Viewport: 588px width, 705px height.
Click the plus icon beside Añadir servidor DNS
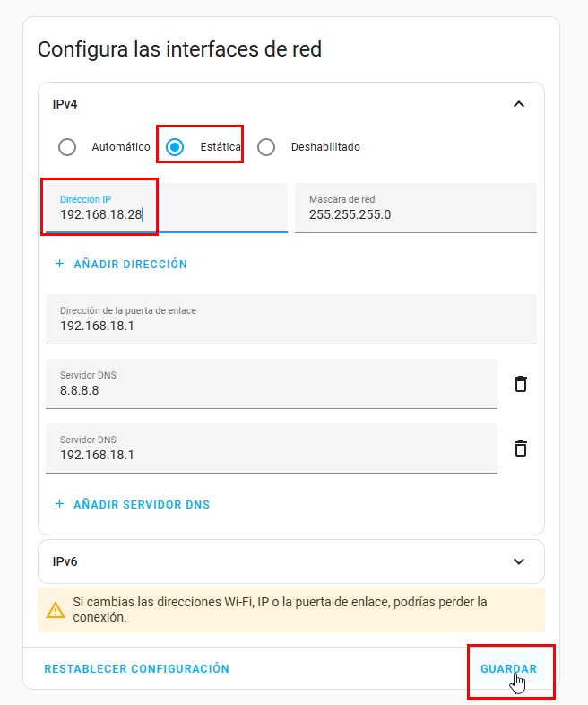60,504
